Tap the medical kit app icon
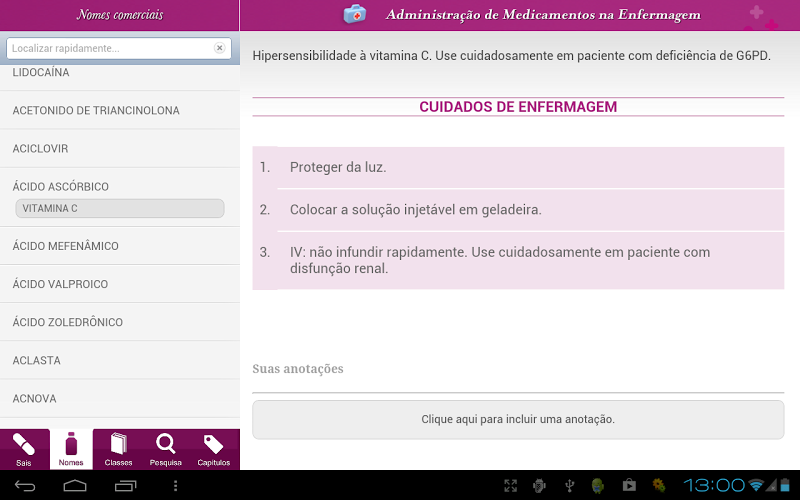Screen dimensions: 800x500 point(355,14)
